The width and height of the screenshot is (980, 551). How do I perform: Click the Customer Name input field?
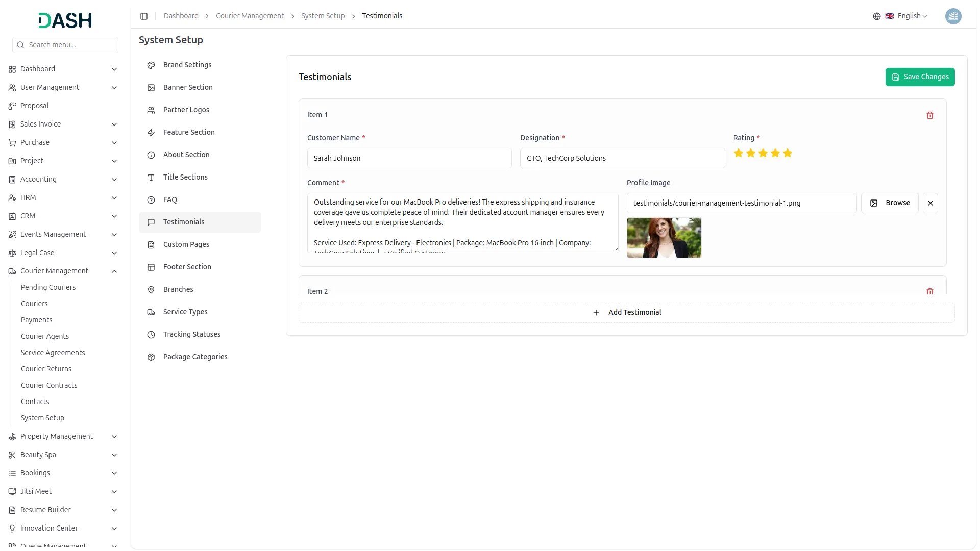[409, 158]
